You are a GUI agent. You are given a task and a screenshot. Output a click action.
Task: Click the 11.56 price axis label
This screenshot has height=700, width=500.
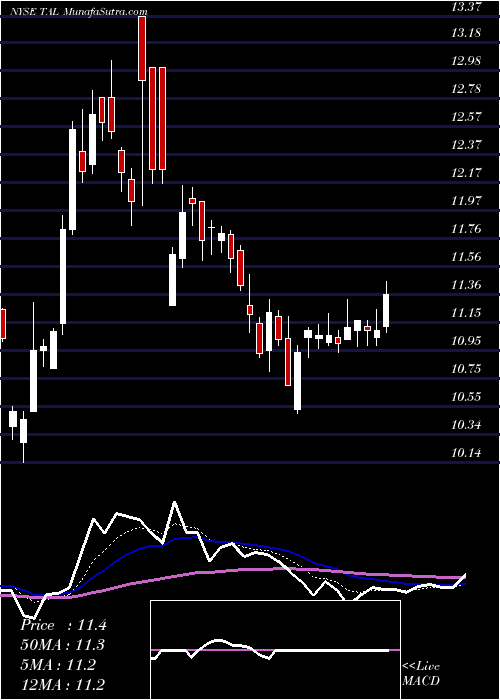click(467, 257)
